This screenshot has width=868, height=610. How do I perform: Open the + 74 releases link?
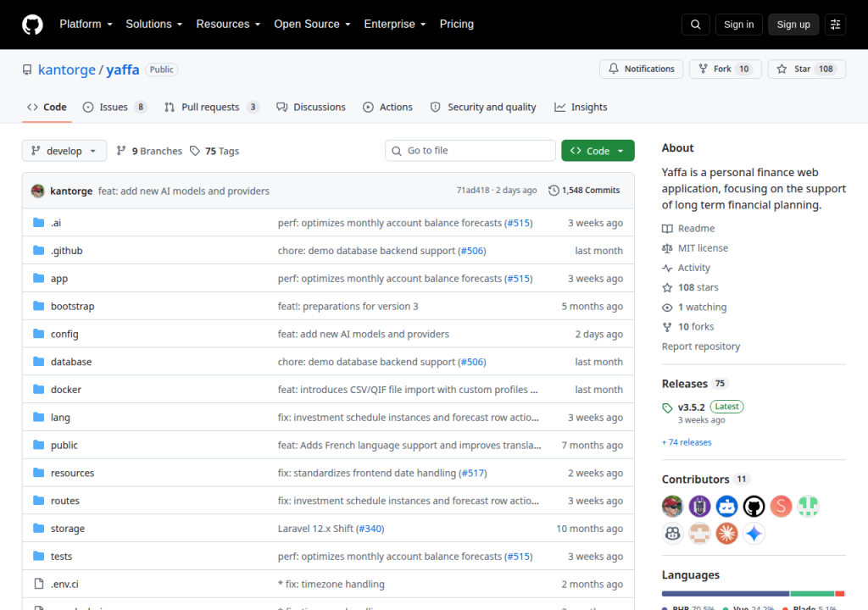(687, 442)
